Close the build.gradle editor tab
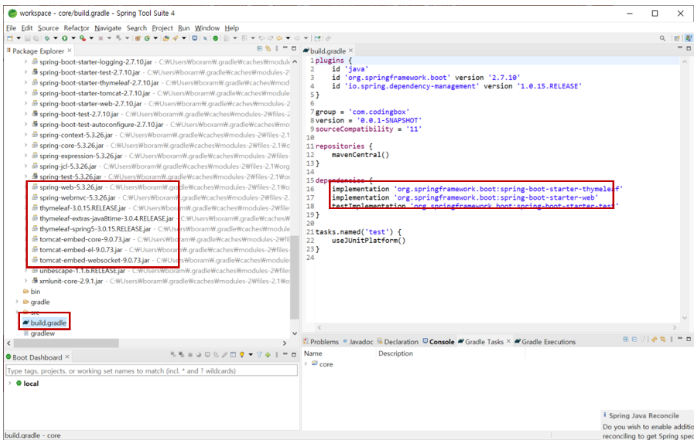 pyautogui.click(x=351, y=50)
